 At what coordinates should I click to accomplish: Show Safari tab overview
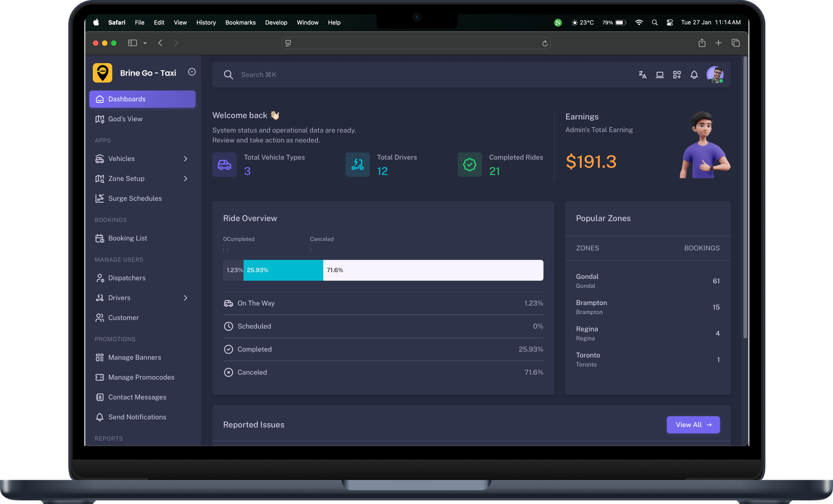pyautogui.click(x=736, y=43)
